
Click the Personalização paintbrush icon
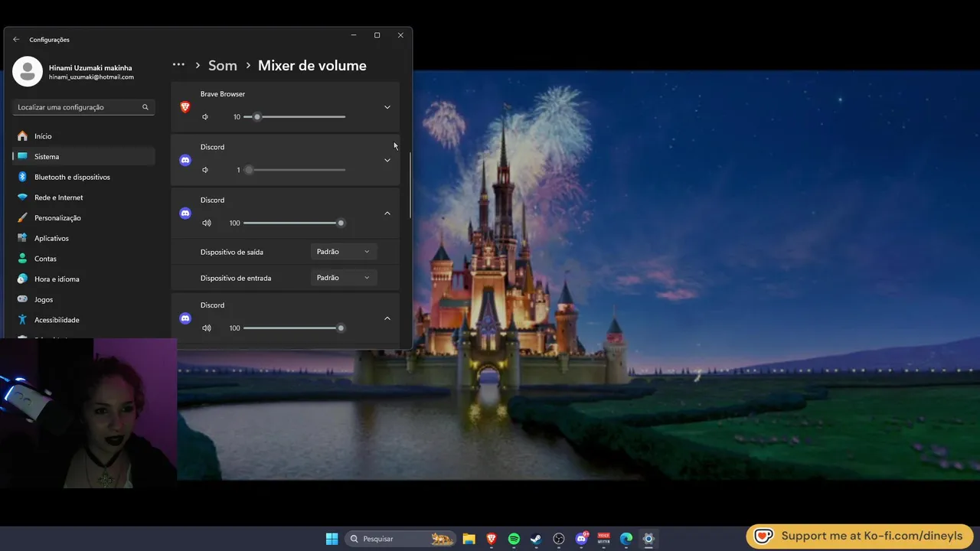(x=22, y=217)
